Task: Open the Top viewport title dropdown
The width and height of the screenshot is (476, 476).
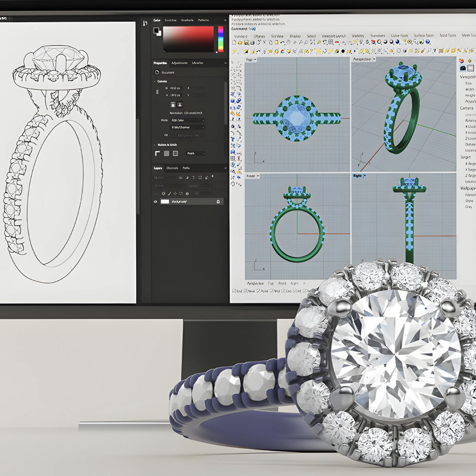Action: (255, 59)
